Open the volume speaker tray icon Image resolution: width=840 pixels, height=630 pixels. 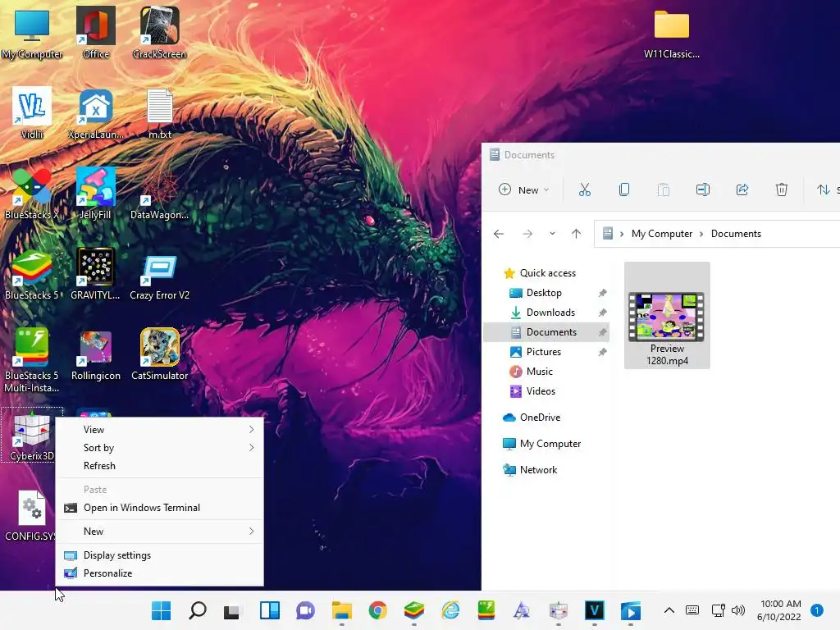point(738,610)
